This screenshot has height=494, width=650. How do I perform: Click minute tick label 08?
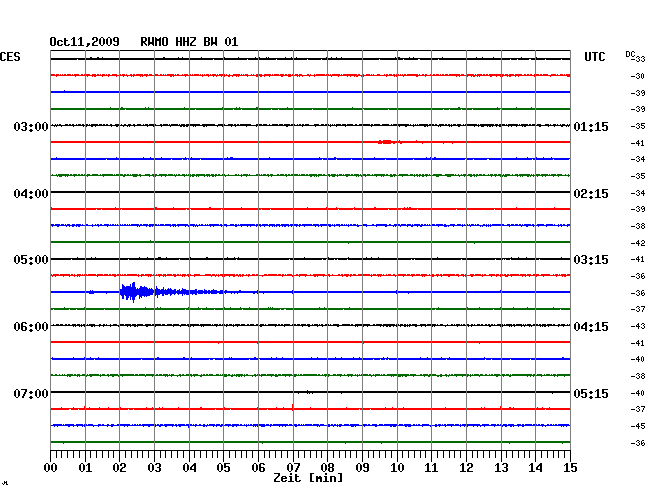[327, 468]
